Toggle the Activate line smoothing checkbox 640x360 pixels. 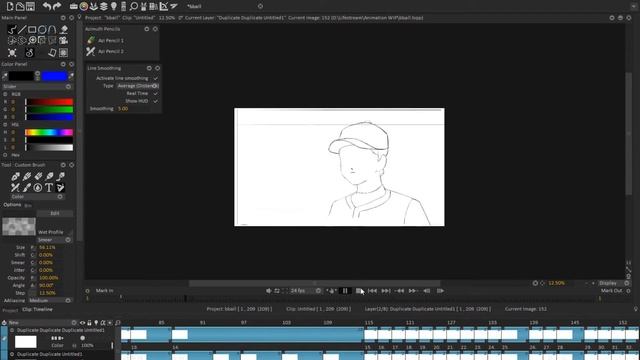(155, 78)
